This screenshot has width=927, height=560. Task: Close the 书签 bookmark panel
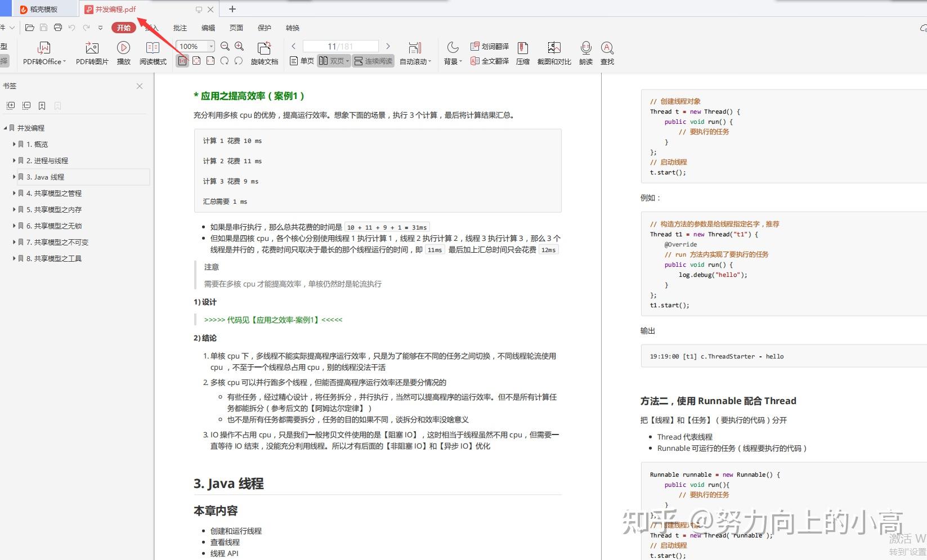click(x=140, y=86)
